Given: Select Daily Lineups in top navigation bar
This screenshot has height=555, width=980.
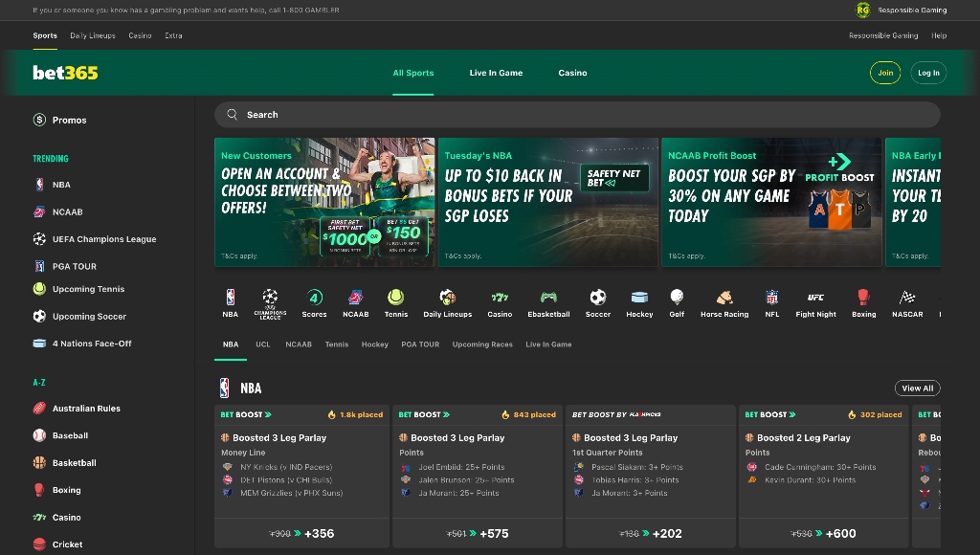Looking at the screenshot, I should click(x=93, y=35).
